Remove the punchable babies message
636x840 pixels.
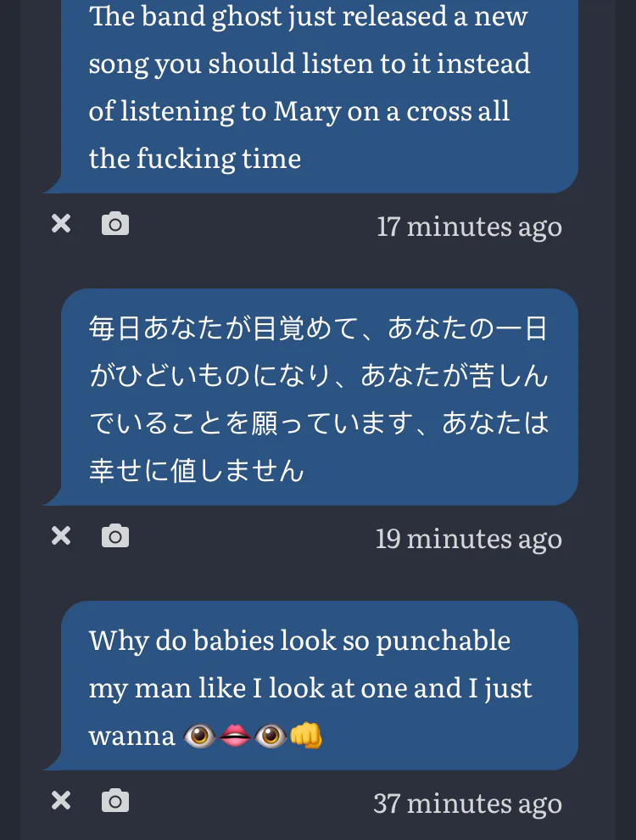click(61, 801)
